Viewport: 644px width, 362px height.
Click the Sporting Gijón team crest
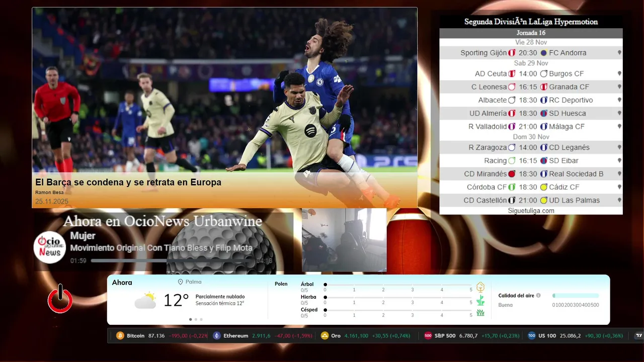(x=512, y=53)
